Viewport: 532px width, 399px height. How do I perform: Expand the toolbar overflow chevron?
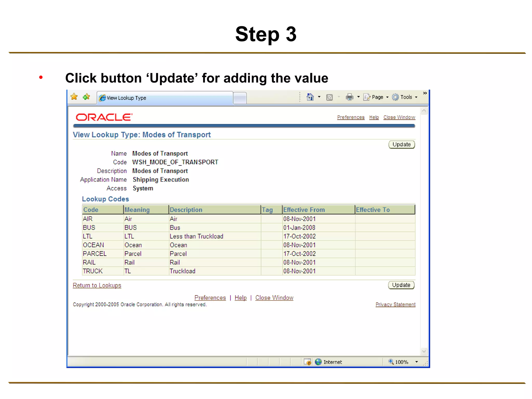coord(425,93)
